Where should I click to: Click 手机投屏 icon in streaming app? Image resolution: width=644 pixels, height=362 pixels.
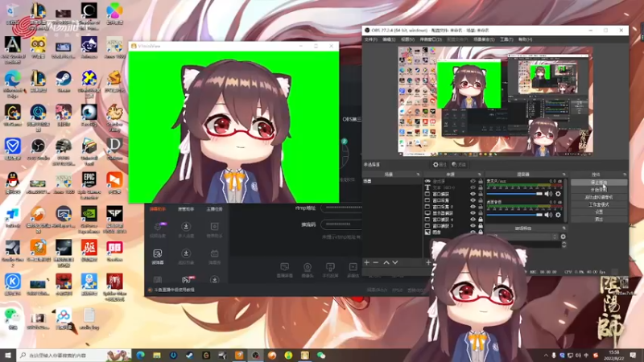330,270
